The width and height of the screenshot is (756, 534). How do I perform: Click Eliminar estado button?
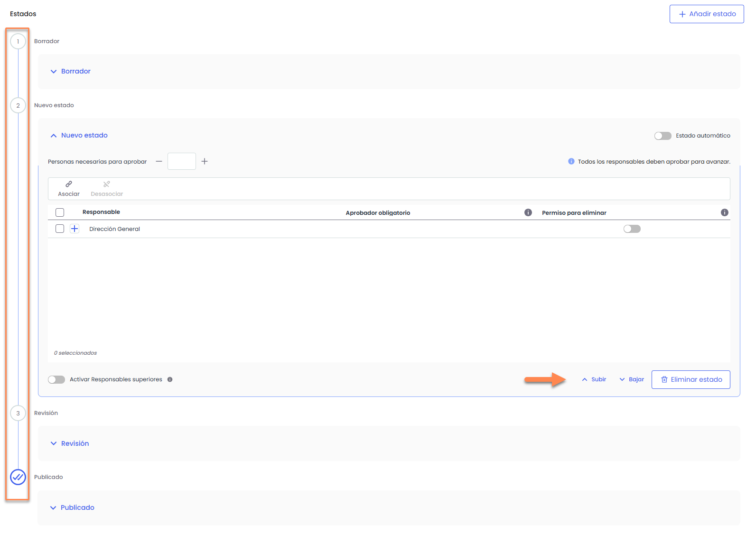(691, 379)
